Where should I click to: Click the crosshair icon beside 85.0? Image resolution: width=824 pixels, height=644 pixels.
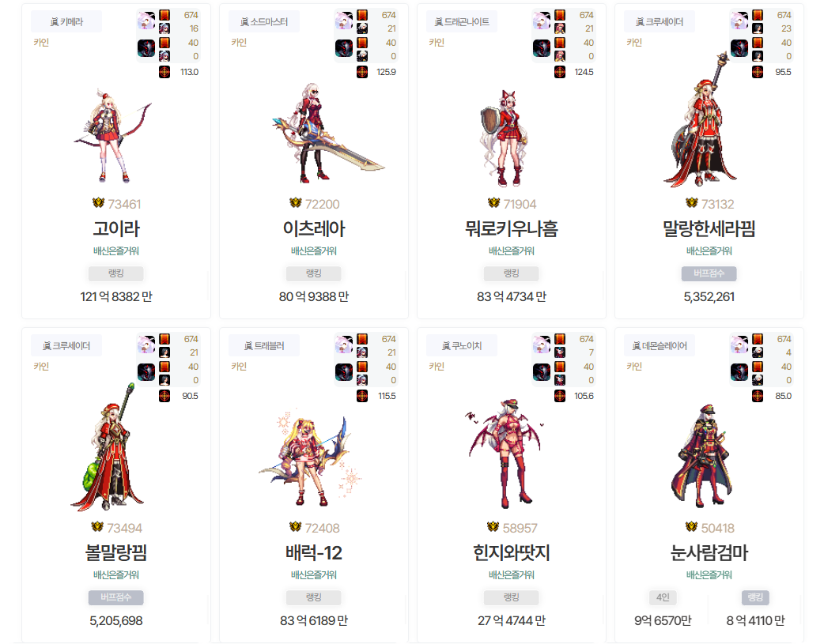coord(758,396)
